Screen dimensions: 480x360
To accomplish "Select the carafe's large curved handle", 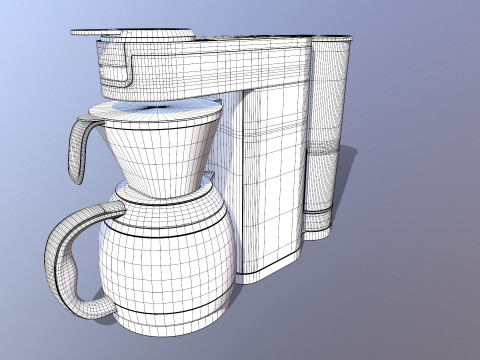I will 79,260.
